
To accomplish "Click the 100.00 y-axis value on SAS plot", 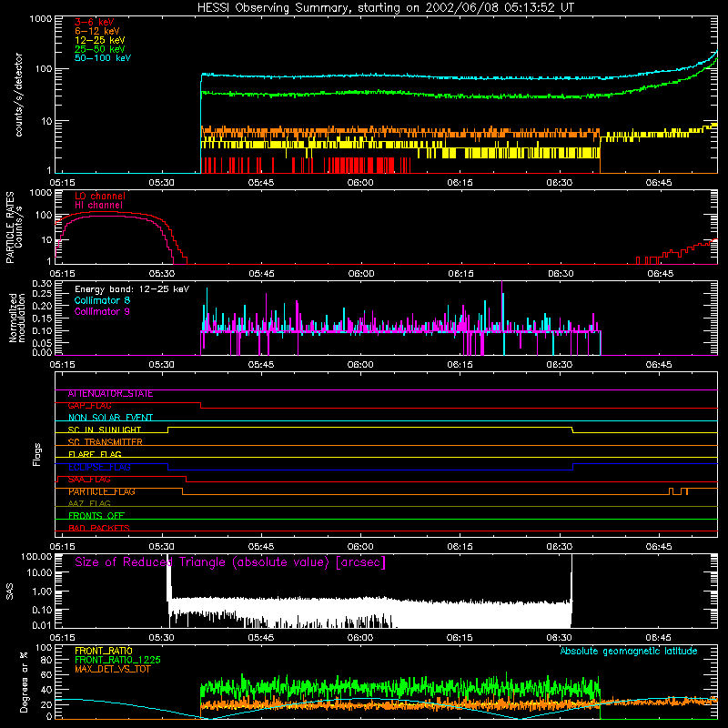I will (x=36, y=556).
